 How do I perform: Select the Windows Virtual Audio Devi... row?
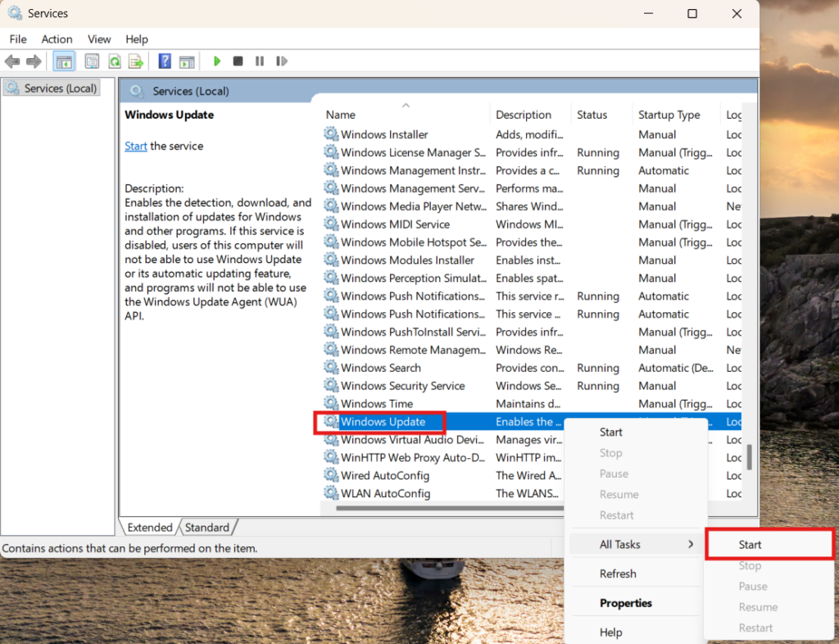coord(442,439)
